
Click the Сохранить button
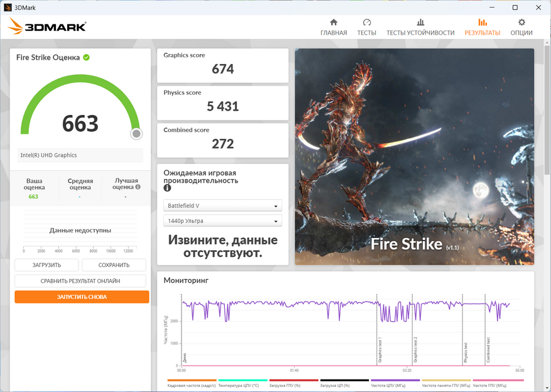tap(114, 265)
